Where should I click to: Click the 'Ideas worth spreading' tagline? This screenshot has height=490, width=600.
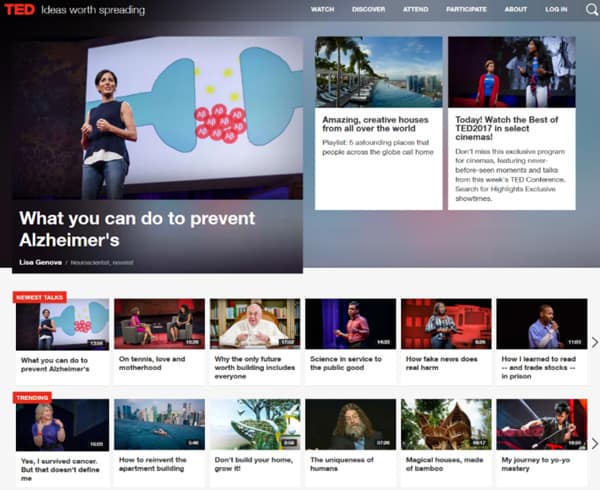point(93,10)
